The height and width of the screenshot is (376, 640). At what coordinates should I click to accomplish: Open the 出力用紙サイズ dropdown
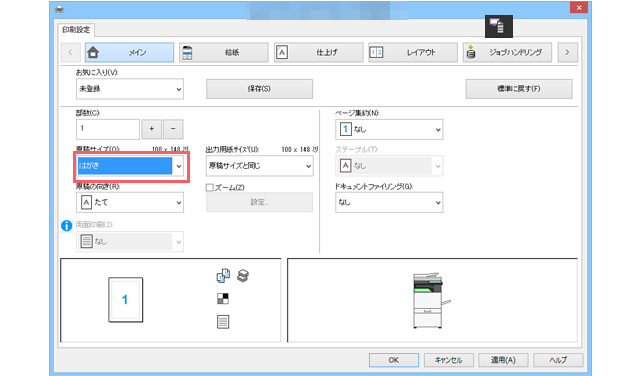click(x=260, y=166)
